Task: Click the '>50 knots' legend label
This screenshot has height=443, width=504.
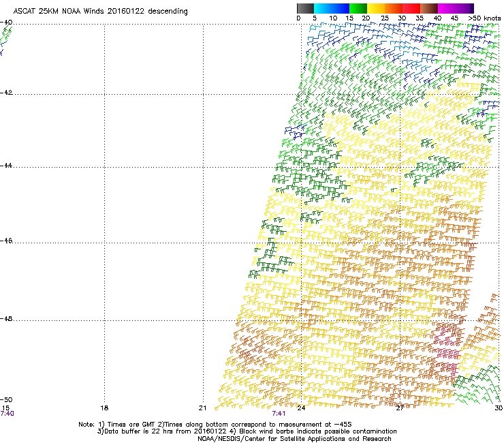Action: [x=484, y=18]
